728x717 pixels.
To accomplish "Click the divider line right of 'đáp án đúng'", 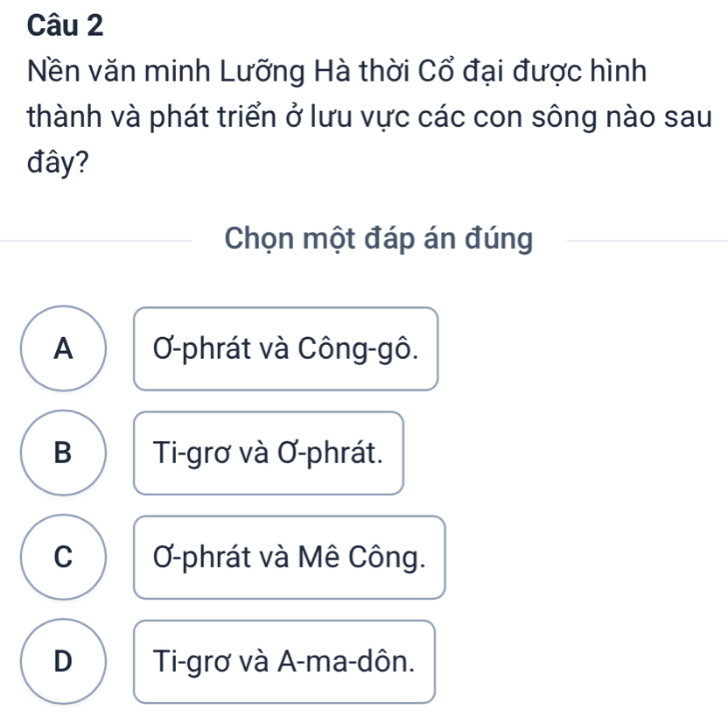I will 646,239.
